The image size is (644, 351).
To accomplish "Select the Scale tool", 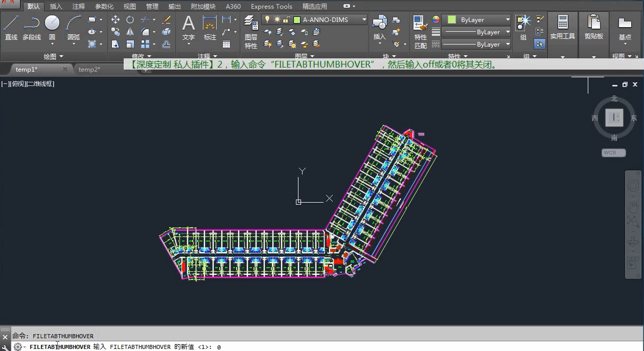I will coord(130,44).
